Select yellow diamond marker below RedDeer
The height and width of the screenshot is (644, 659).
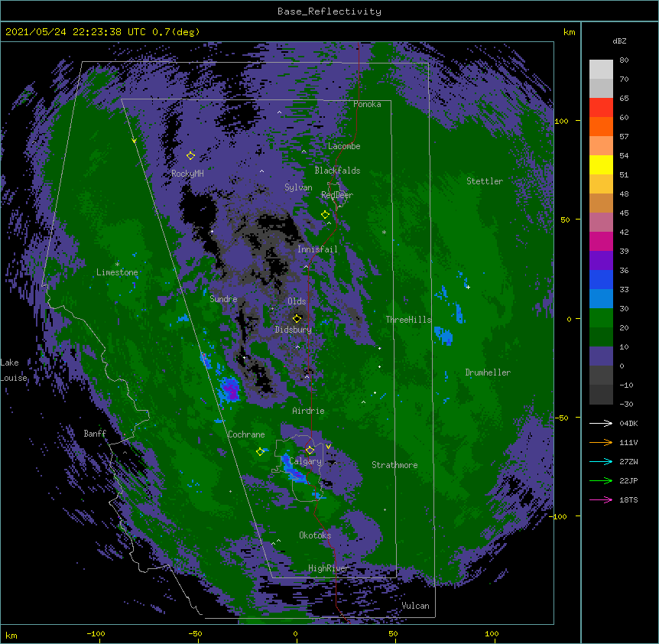coord(325,215)
